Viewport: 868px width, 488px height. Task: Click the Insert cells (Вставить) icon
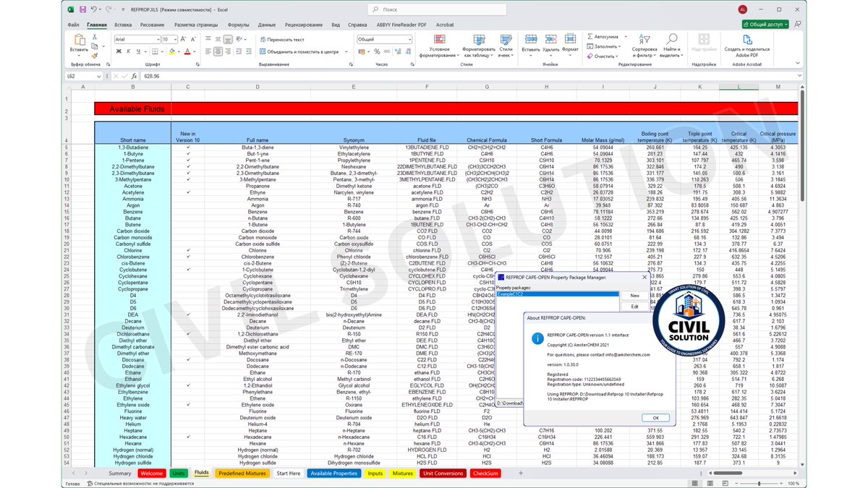pyautogui.click(x=531, y=38)
